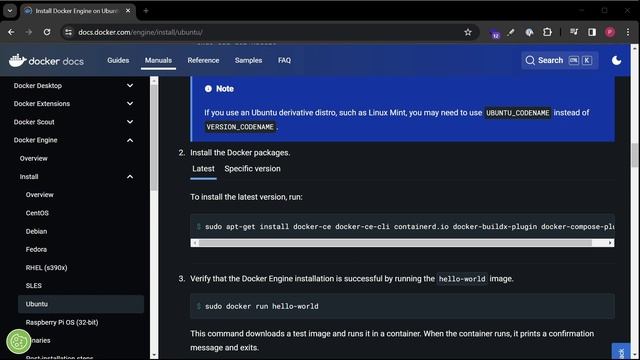Click the hello-world inline code
This screenshot has height=360, width=640.
(462, 279)
